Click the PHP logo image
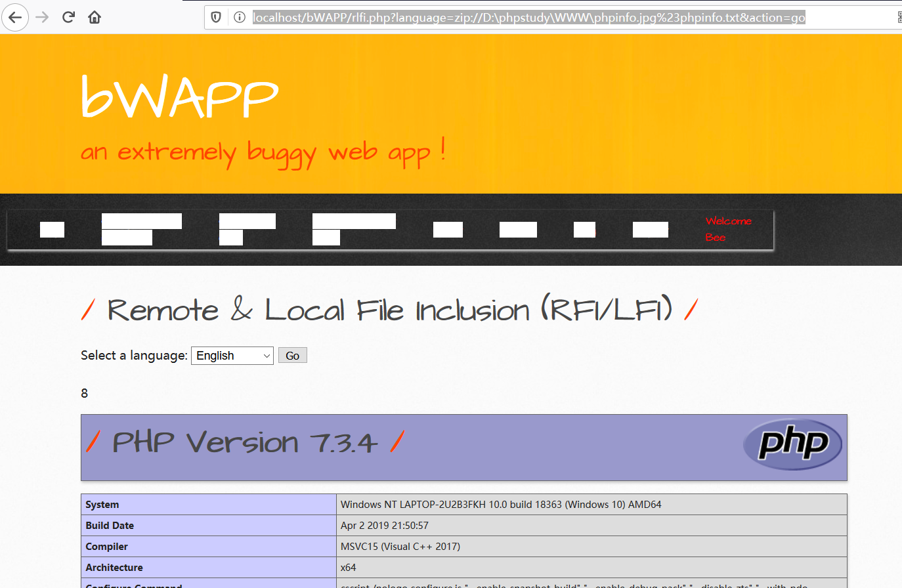The height and width of the screenshot is (588, 902). point(792,444)
